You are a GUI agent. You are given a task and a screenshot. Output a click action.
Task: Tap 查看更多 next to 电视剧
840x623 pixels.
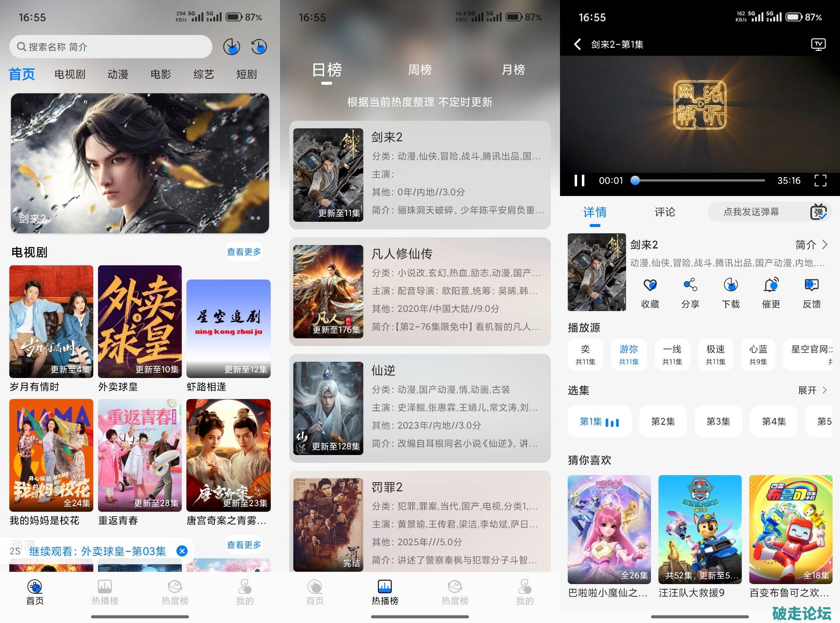(244, 252)
